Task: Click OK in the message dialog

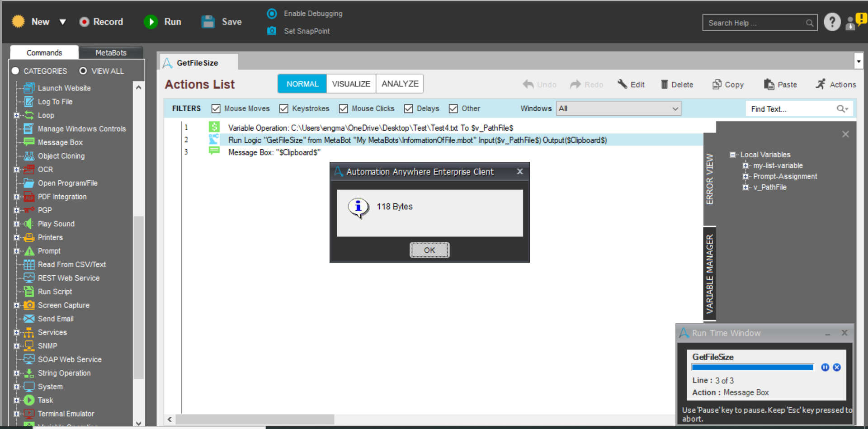Action: pos(429,250)
